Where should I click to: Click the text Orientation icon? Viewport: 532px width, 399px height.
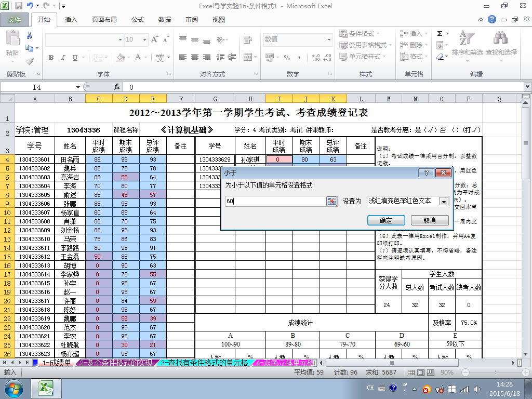coord(220,39)
